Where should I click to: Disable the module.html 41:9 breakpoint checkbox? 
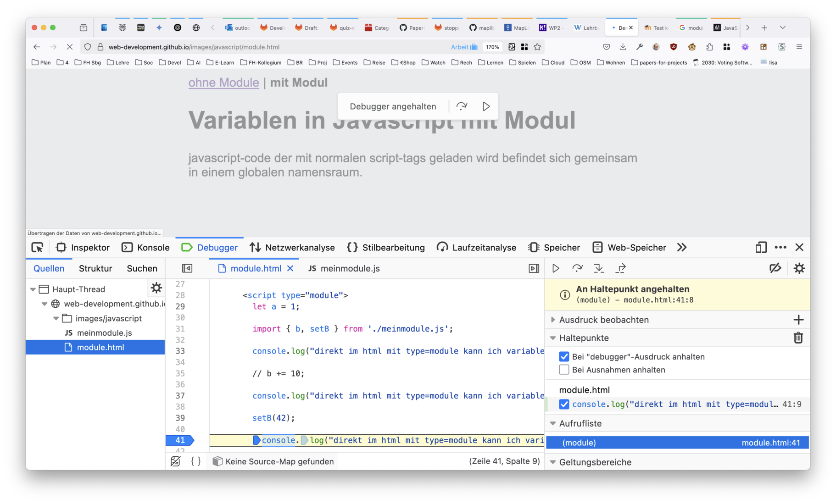point(564,404)
